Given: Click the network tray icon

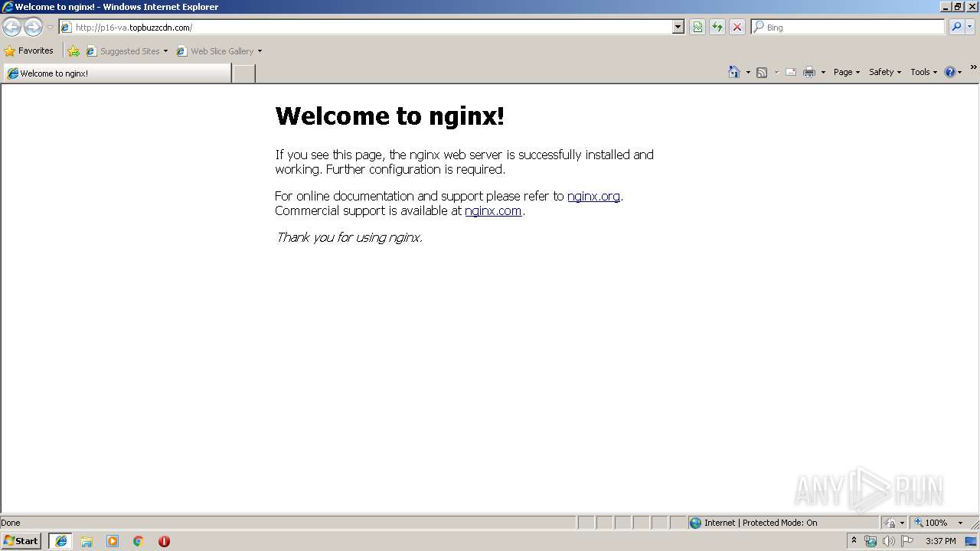Looking at the screenshot, I should [871, 541].
